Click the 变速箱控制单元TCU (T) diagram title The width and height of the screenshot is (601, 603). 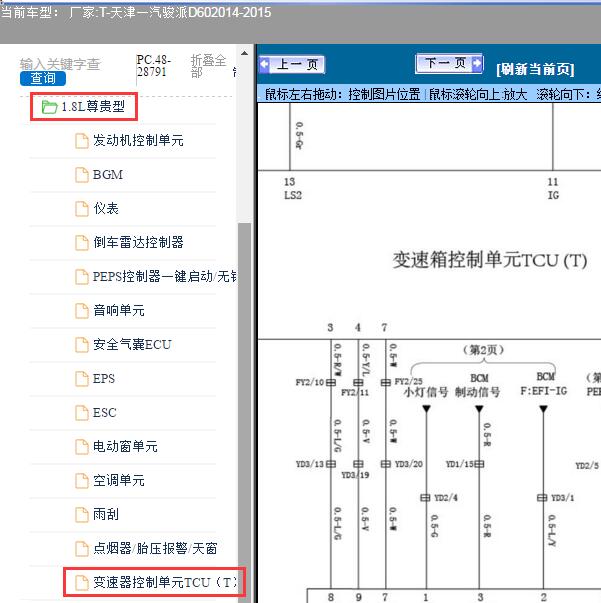489,261
